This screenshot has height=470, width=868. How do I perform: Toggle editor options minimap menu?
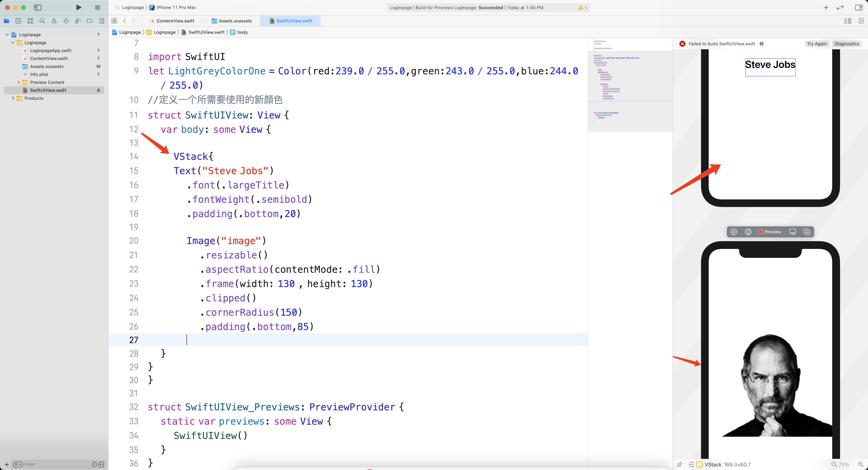click(848, 21)
